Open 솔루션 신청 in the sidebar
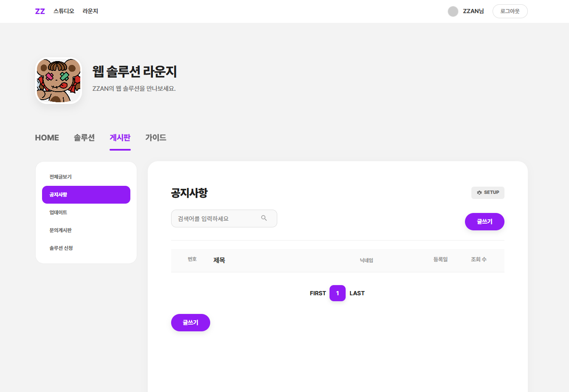Viewport: 569px width, 392px height. click(x=61, y=248)
